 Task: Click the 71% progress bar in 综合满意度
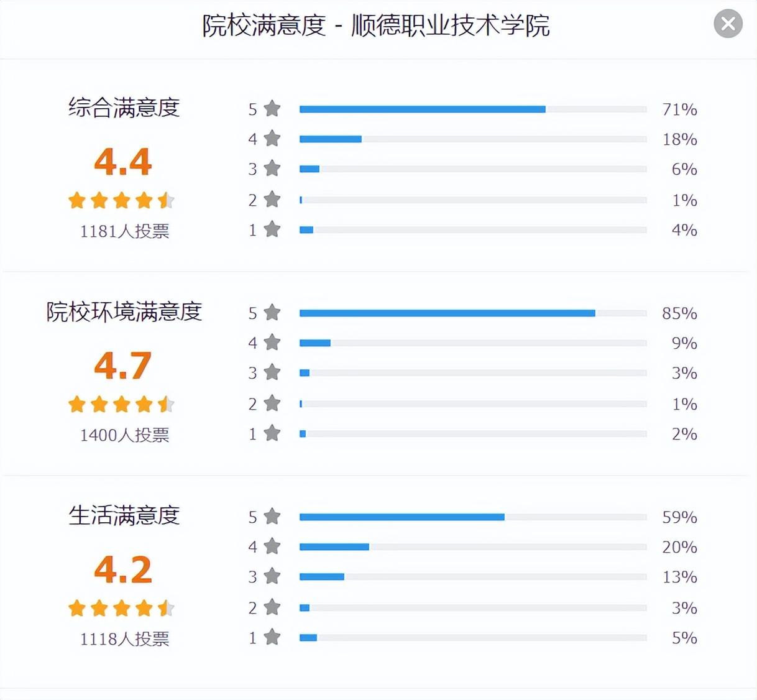(x=472, y=109)
